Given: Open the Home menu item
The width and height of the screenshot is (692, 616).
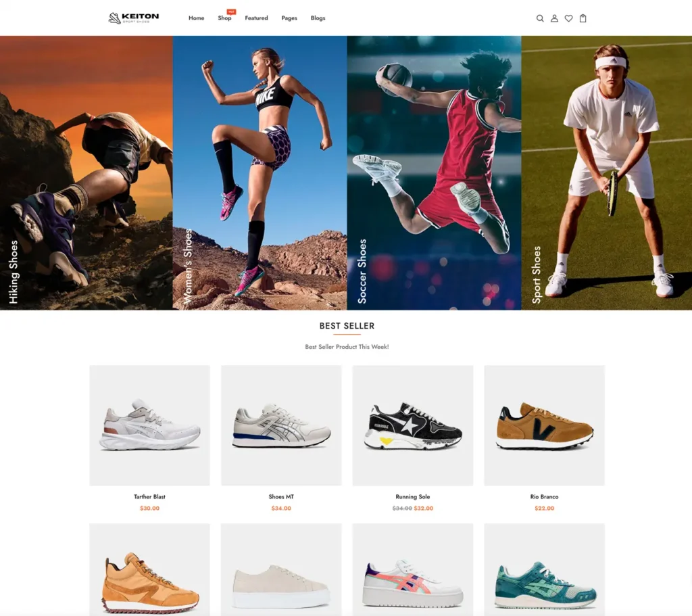Looking at the screenshot, I should coord(197,18).
